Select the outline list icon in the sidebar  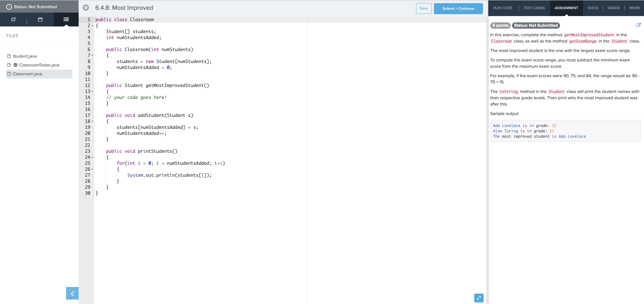[x=66, y=19]
